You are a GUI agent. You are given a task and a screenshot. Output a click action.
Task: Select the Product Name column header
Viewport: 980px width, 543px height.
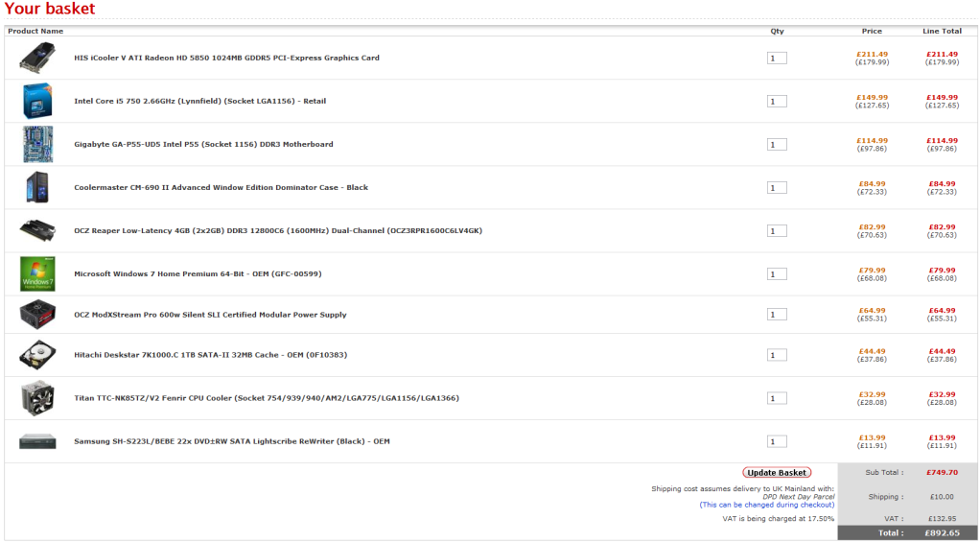pyautogui.click(x=35, y=31)
